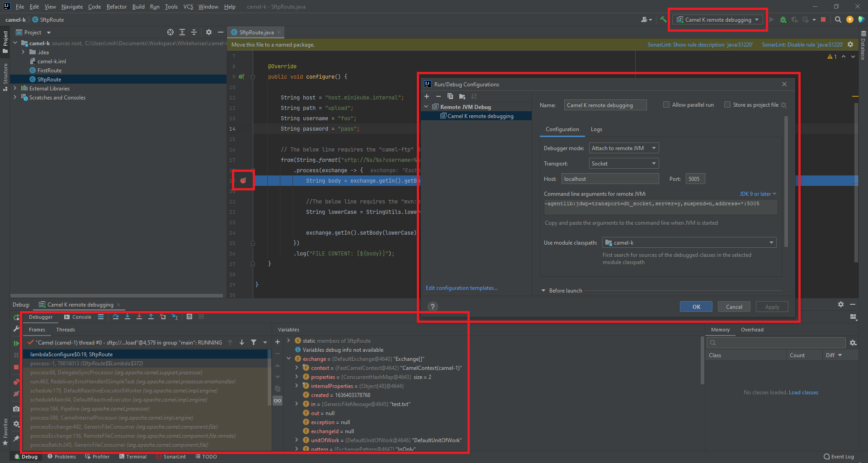Click the Load classes link
868x463 pixels.
tap(803, 392)
